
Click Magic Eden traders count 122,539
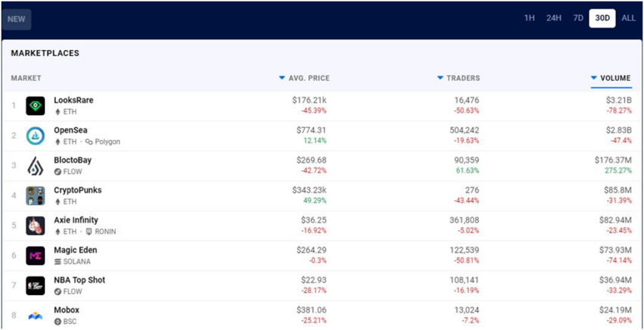(x=464, y=250)
